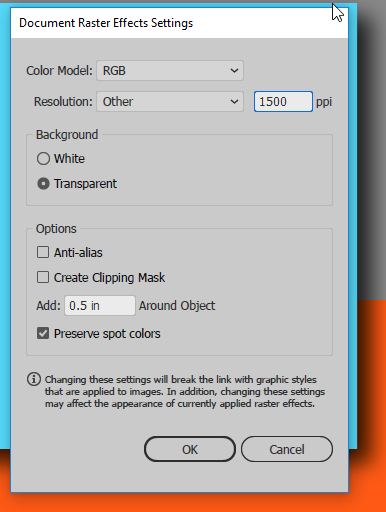Image resolution: width=386 pixels, height=512 pixels.
Task: Click the Add 0.5 in input field
Action: click(x=100, y=305)
